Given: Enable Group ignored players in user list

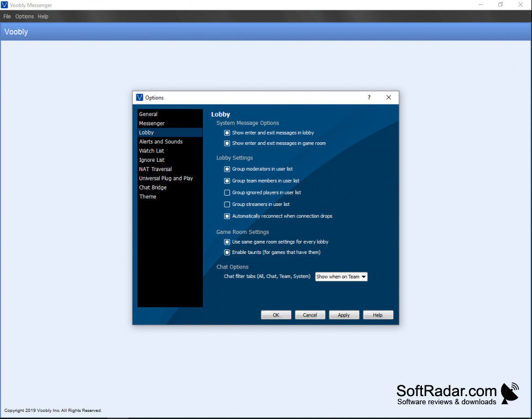Looking at the screenshot, I should tap(227, 192).
